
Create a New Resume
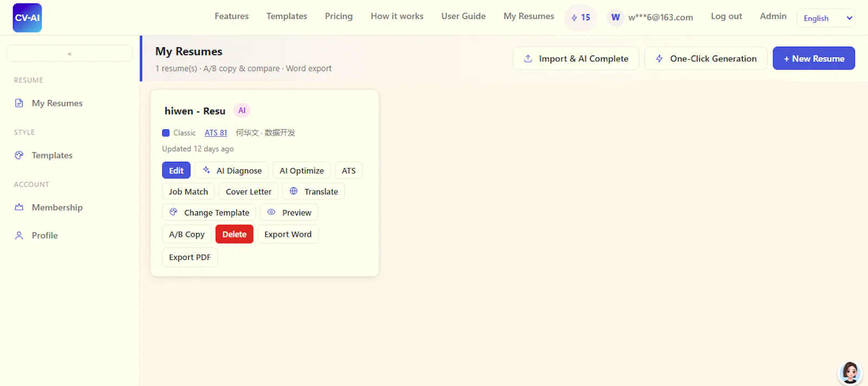(814, 59)
